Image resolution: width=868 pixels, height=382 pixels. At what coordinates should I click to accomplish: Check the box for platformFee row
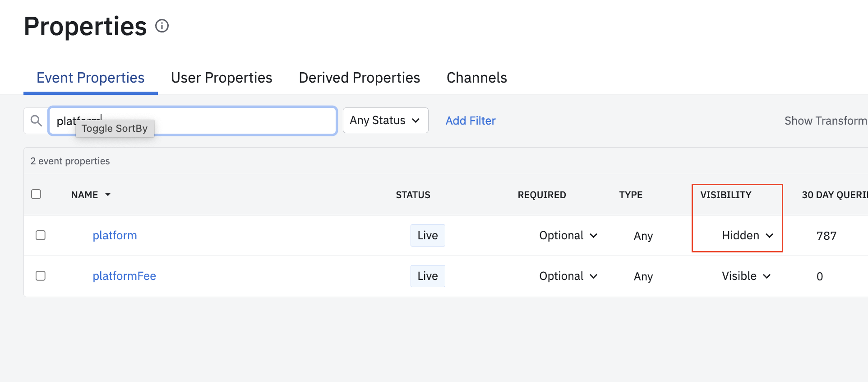(x=41, y=276)
